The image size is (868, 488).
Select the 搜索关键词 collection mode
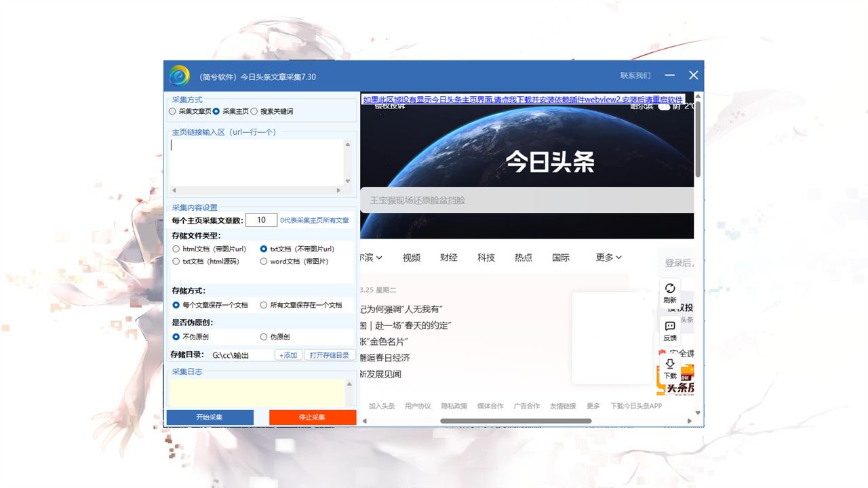coord(254,111)
